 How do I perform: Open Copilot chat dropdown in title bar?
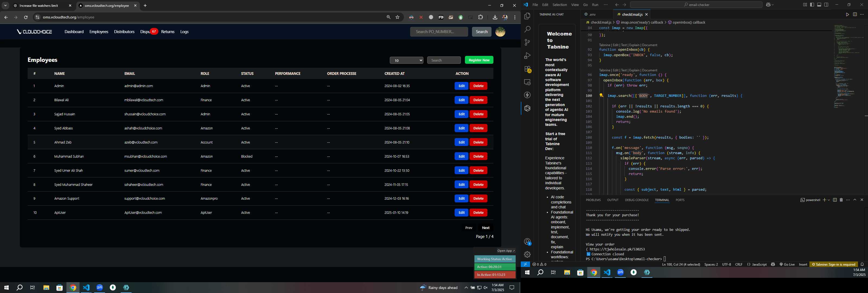772,5
